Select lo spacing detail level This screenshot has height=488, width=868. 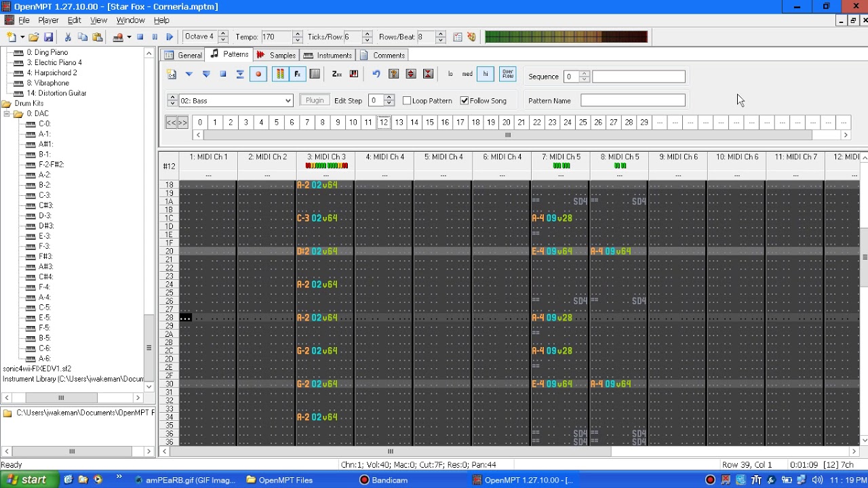click(450, 74)
